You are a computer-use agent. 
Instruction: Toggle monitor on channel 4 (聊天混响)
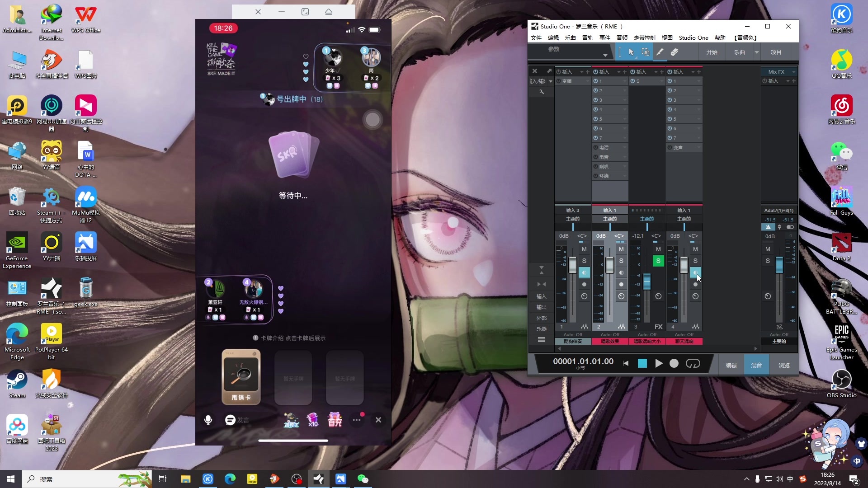[x=696, y=272]
